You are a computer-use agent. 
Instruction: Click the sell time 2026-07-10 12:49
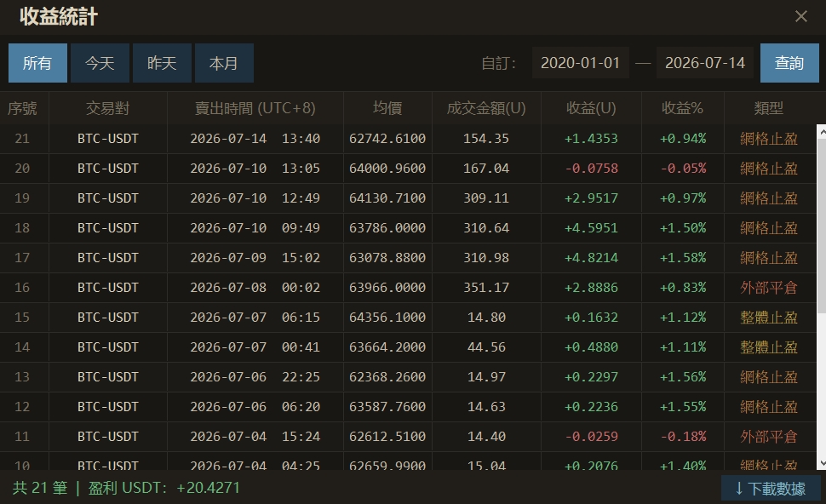255,198
